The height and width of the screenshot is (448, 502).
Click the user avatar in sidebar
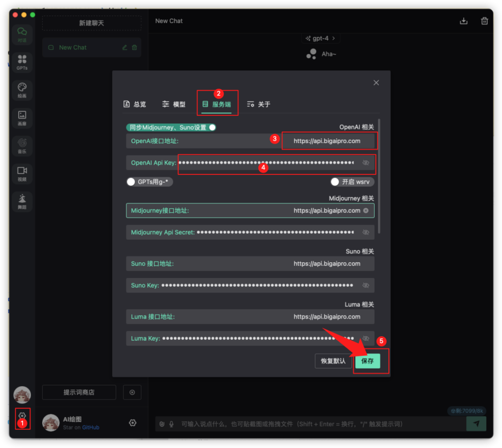(x=22, y=395)
